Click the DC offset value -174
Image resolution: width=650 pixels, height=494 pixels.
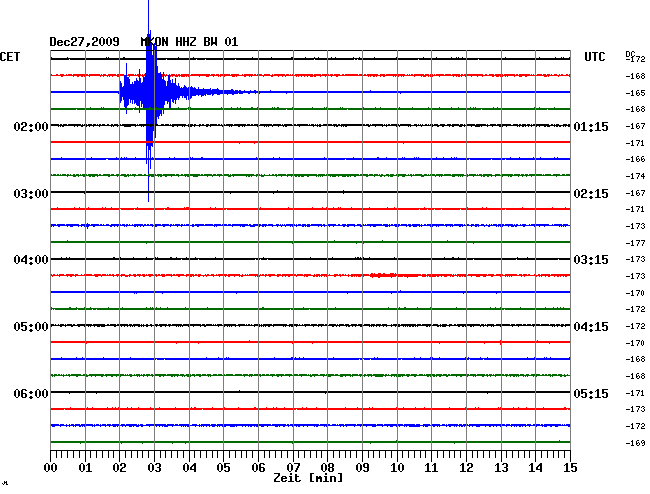point(635,176)
